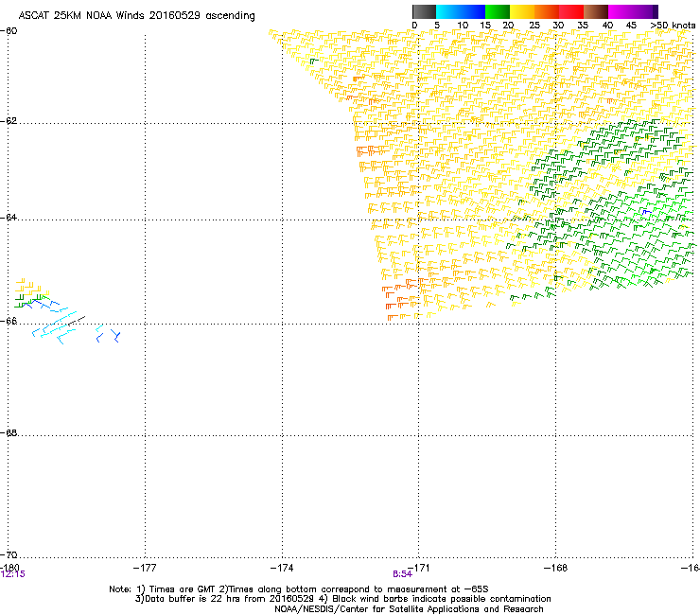Click the '>50 knots' legend label
The width and height of the screenshot is (700, 615).
coord(673,26)
